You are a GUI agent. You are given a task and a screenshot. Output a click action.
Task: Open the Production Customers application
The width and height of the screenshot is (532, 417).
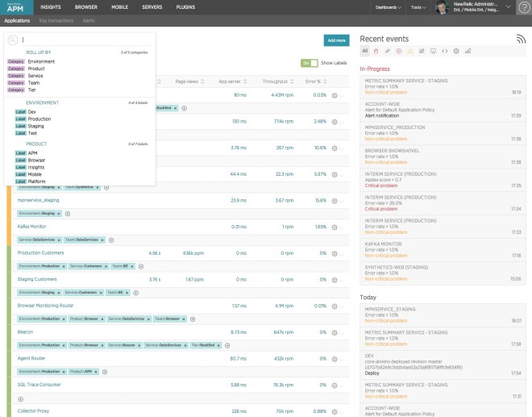click(x=41, y=253)
